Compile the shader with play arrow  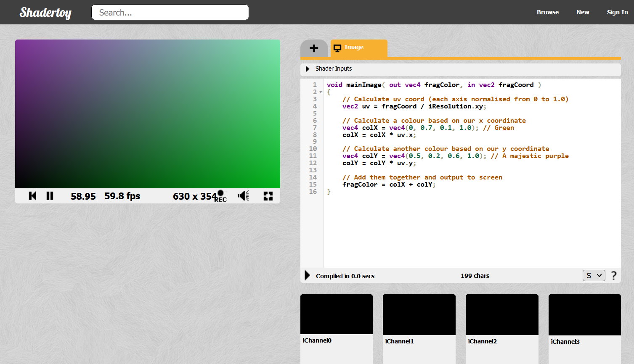coord(307,276)
